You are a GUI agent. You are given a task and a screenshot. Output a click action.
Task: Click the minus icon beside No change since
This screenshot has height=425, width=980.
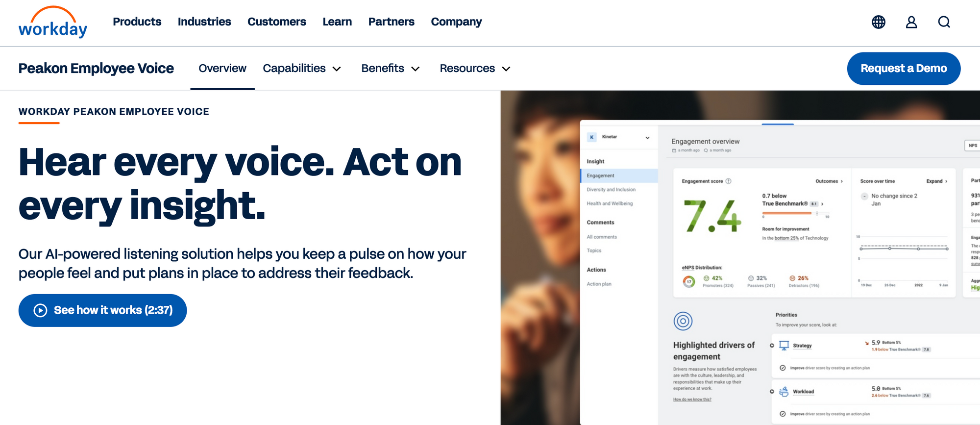(x=864, y=196)
